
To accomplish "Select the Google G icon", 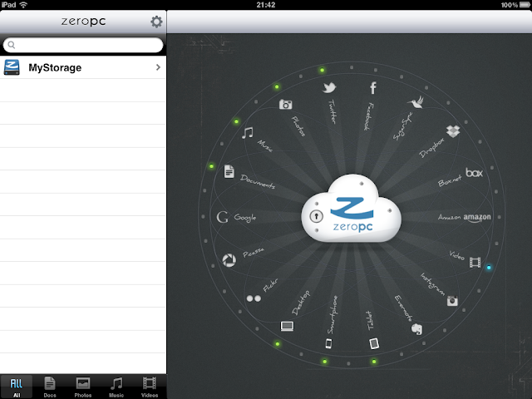I will tap(222, 217).
